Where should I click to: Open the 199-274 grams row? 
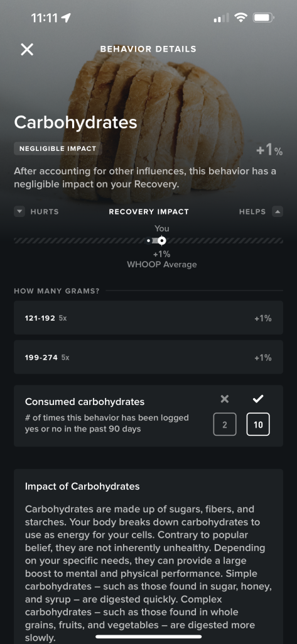(x=148, y=357)
